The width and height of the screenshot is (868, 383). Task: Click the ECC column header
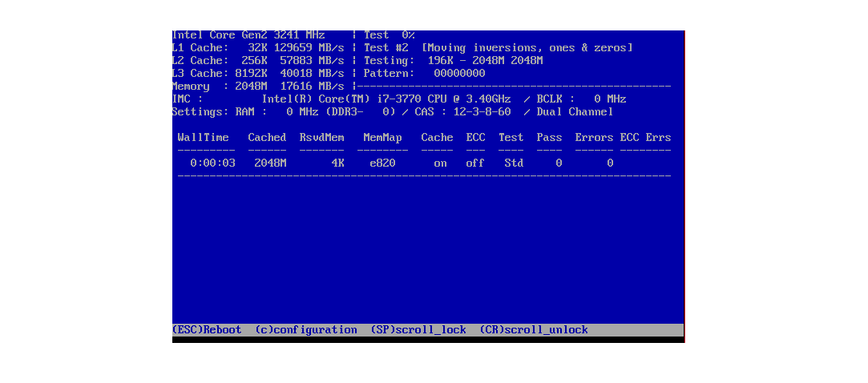click(475, 137)
